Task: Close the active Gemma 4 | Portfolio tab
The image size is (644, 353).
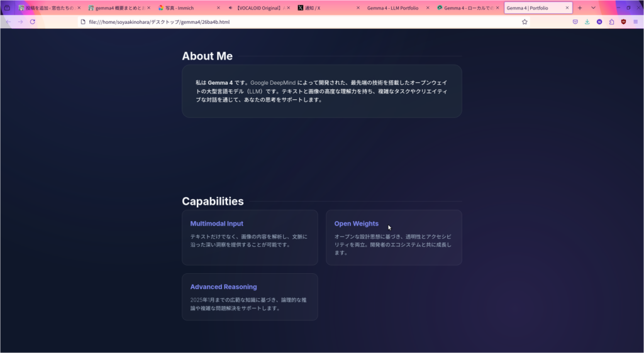Action: pos(567,8)
